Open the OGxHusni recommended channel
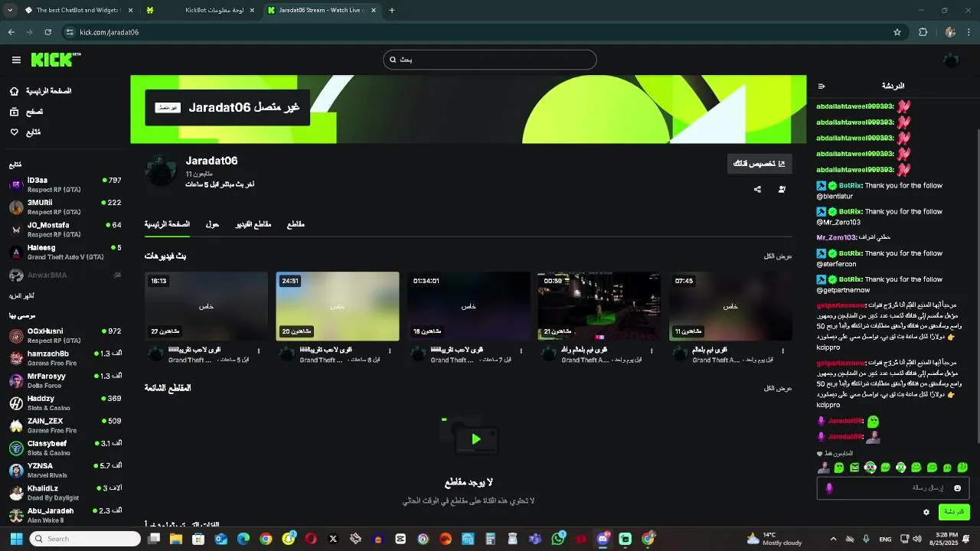 (65, 335)
